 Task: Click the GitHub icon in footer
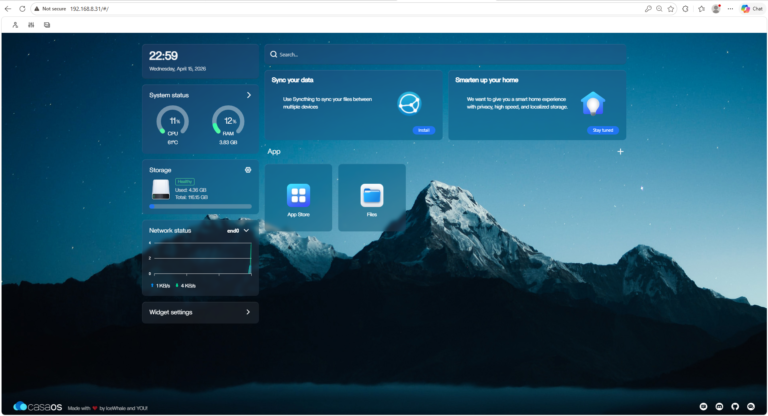click(x=735, y=407)
